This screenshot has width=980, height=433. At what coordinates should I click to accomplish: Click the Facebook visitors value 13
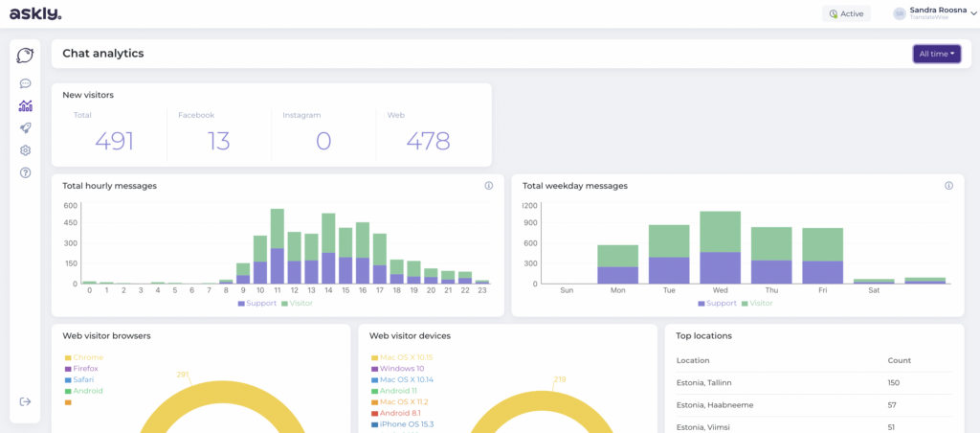pyautogui.click(x=219, y=141)
